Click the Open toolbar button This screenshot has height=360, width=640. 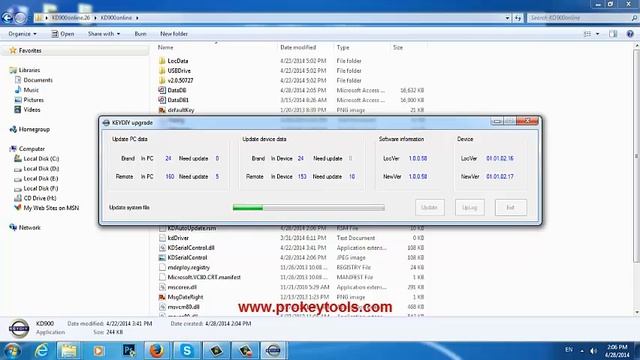[63, 34]
